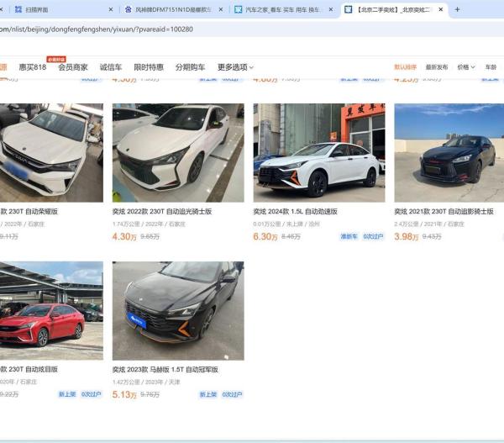Click the 0次过户 tag on 自动炫目版 listing
The width and height of the screenshot is (504, 443).
point(91,394)
